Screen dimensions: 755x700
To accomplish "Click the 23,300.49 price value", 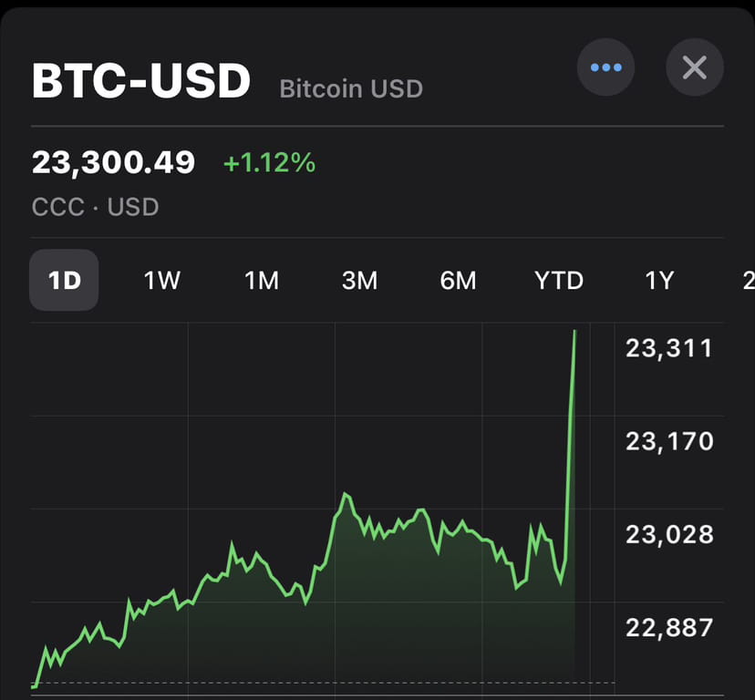I will click(113, 162).
